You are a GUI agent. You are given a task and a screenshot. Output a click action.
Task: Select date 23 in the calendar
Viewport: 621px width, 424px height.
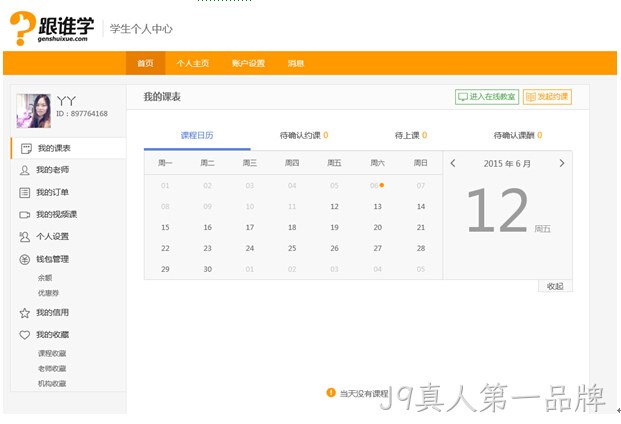(208, 249)
